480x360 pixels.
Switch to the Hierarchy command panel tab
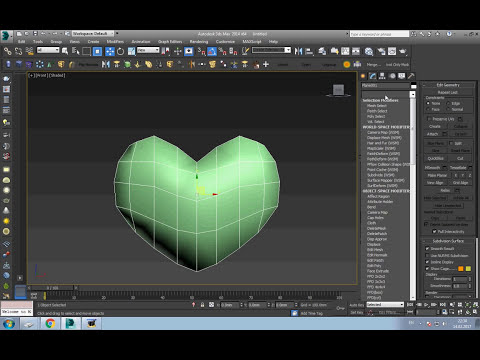382,76
